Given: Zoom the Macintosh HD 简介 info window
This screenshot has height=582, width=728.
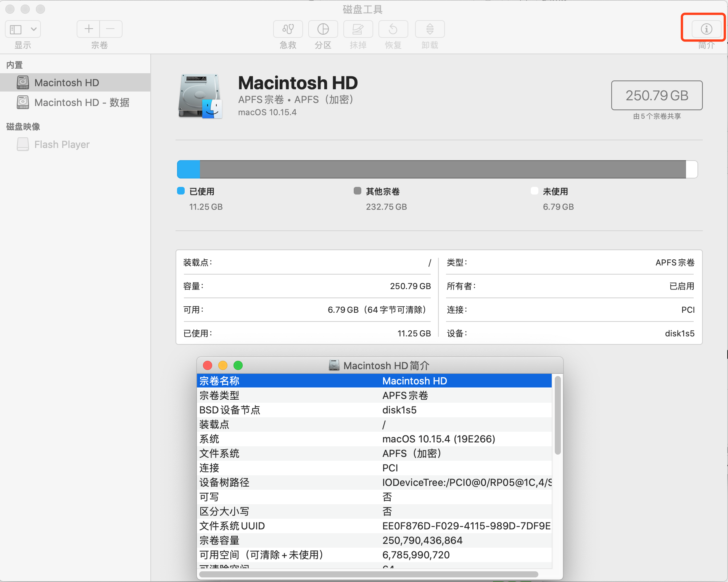Looking at the screenshot, I should coord(238,365).
